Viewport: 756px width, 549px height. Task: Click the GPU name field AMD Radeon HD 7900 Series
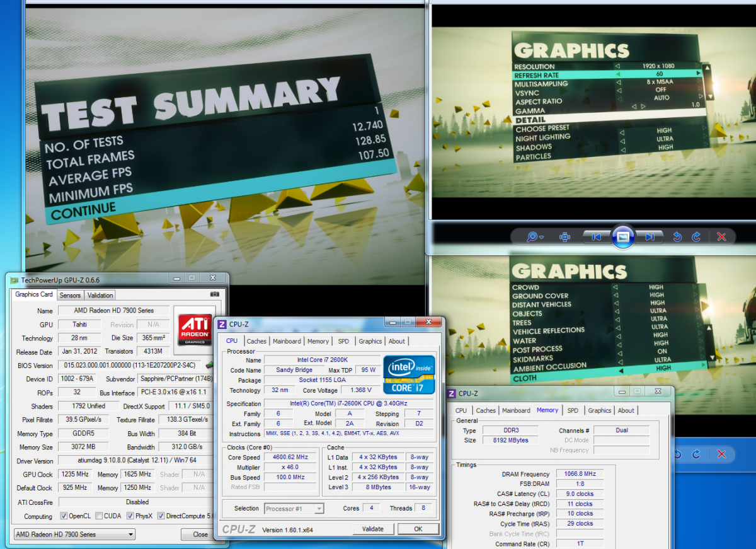(114, 311)
